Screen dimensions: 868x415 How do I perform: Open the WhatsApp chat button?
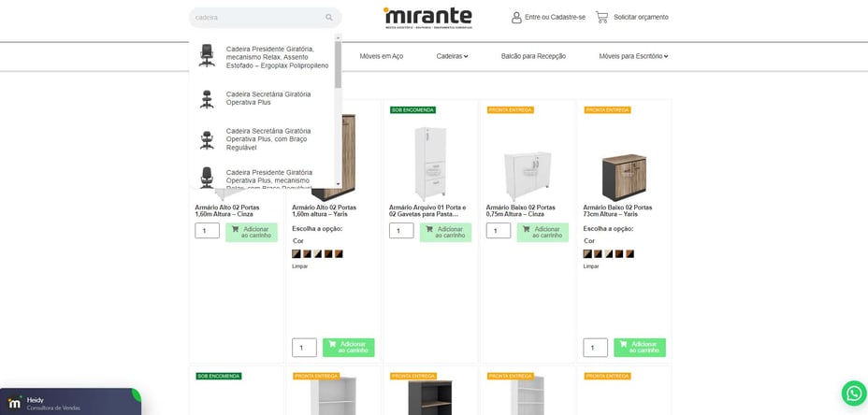point(854,394)
